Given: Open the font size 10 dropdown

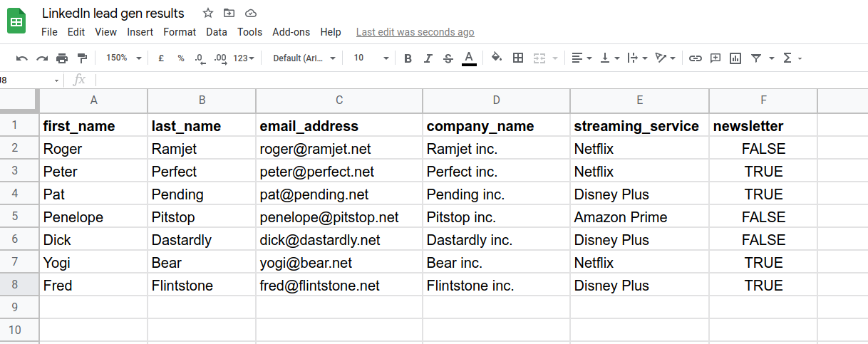Looking at the screenshot, I should click(x=371, y=58).
